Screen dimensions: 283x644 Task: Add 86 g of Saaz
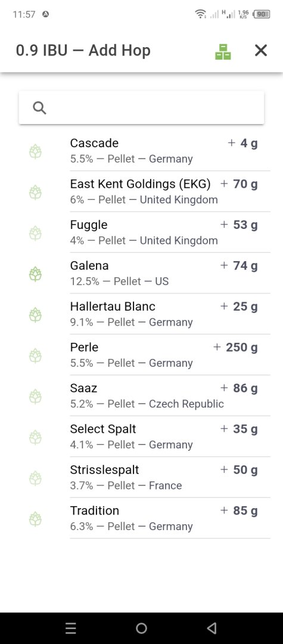(239, 388)
